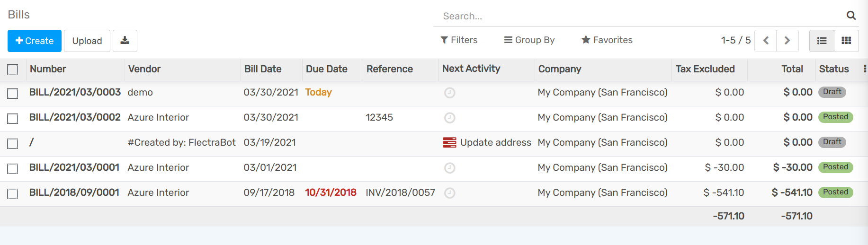The image size is (868, 245).
Task: Click the Create button
Action: pyautogui.click(x=35, y=41)
